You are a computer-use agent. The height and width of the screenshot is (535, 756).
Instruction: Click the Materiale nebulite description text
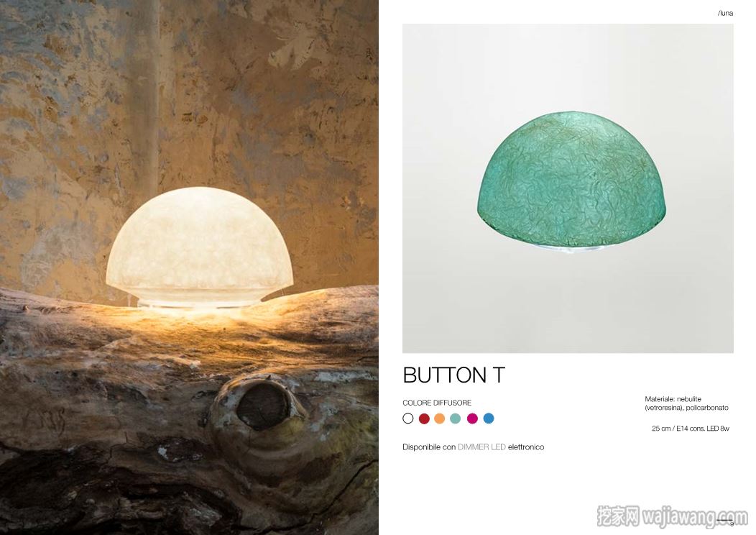[686, 403]
